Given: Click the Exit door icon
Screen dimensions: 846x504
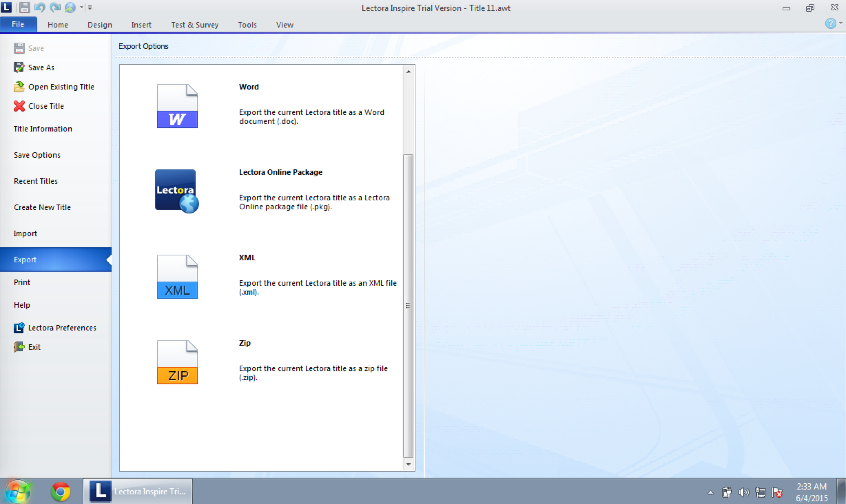Looking at the screenshot, I should click(19, 347).
